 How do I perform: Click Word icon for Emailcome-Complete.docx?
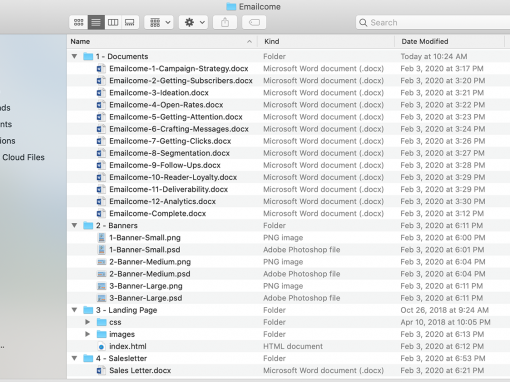[x=100, y=214]
